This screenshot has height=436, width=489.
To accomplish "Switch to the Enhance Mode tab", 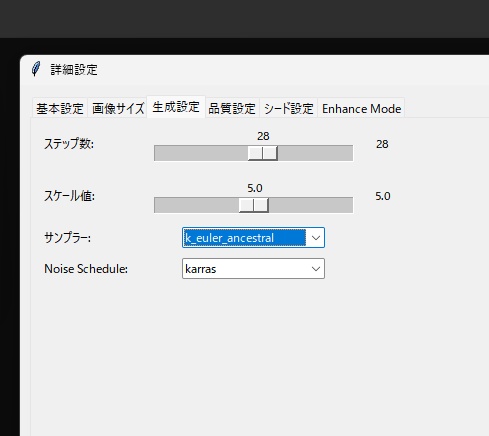I will click(361, 108).
